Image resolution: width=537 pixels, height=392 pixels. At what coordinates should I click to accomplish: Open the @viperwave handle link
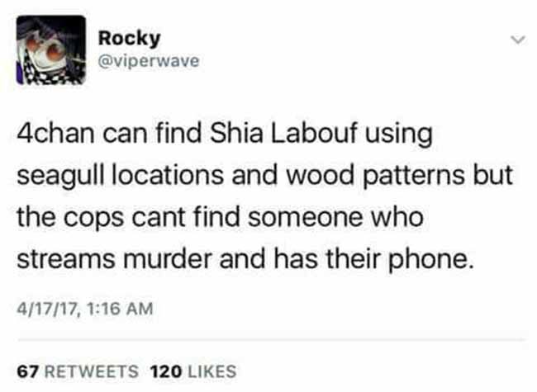click(x=148, y=61)
